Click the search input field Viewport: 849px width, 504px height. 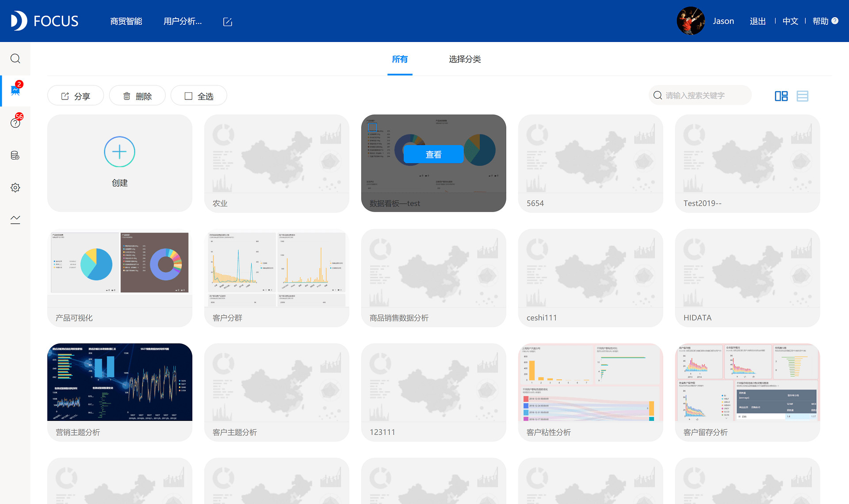[706, 95]
